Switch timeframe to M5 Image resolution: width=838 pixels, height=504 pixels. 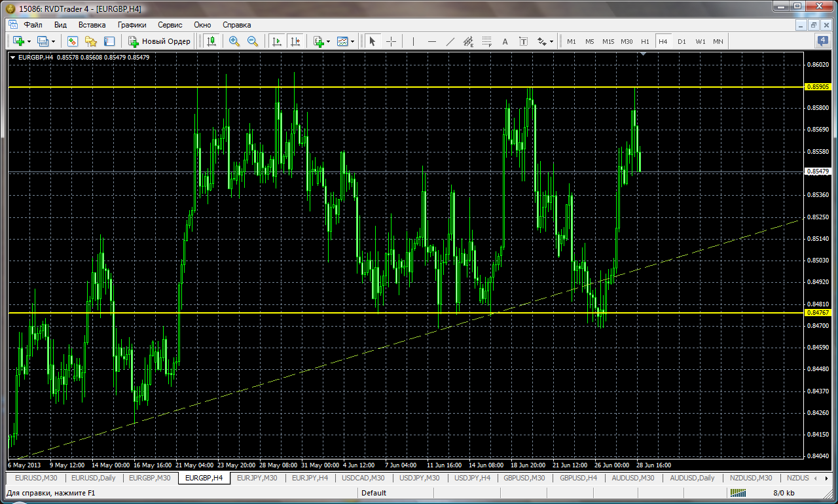[590, 41]
